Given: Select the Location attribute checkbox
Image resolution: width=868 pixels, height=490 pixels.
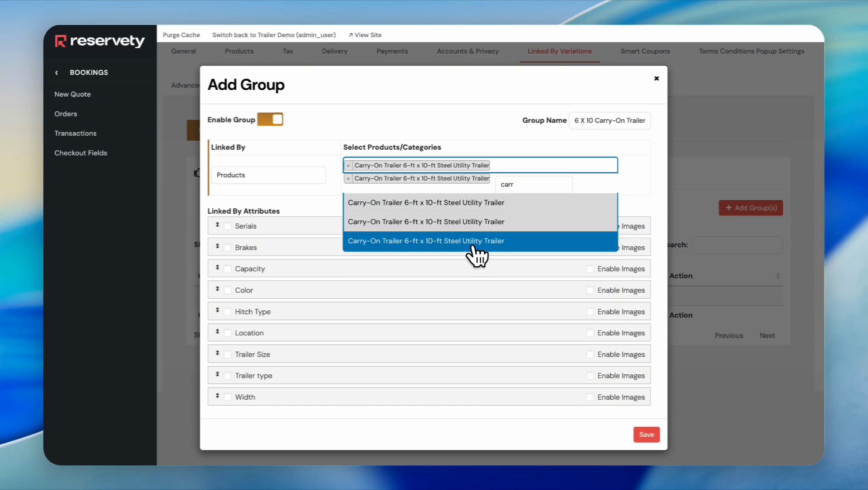Looking at the screenshot, I should [228, 333].
